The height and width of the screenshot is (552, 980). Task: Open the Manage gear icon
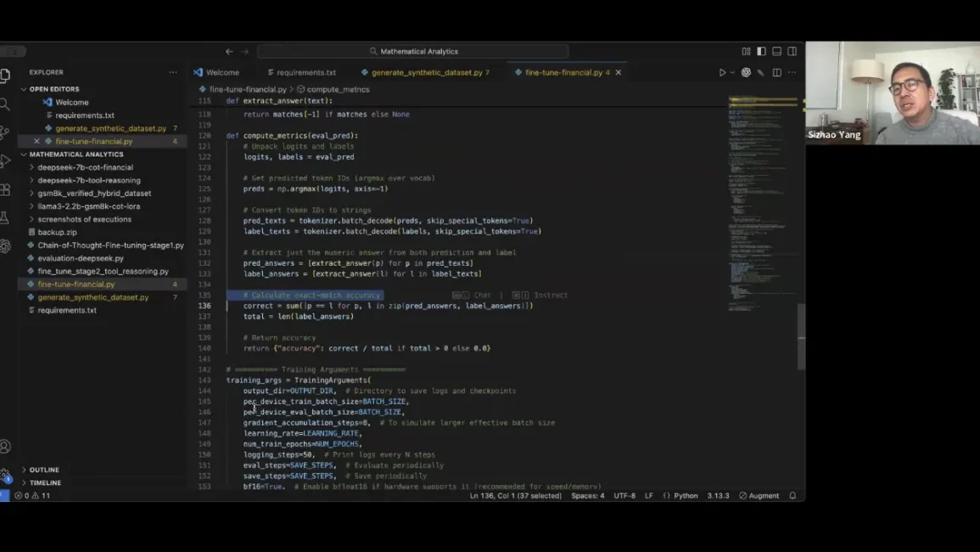[x=5, y=475]
